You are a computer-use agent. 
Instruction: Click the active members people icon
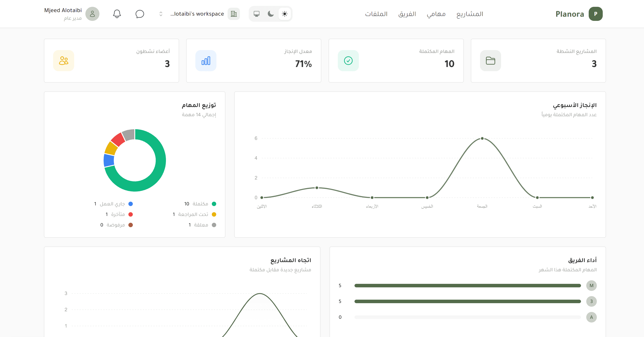(63, 61)
